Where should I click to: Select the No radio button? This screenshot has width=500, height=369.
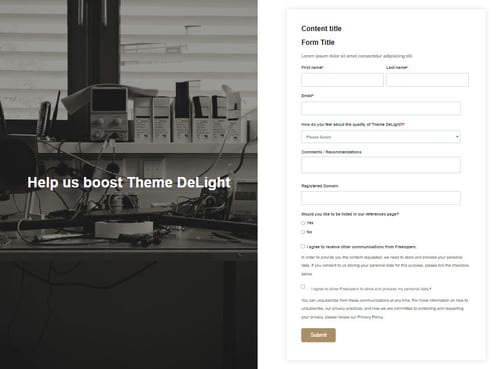pos(303,232)
